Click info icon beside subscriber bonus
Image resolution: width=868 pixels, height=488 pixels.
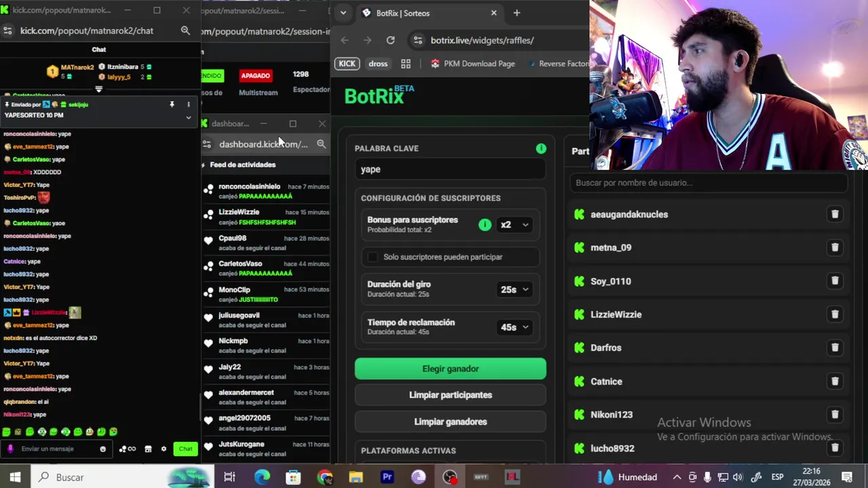coord(485,224)
